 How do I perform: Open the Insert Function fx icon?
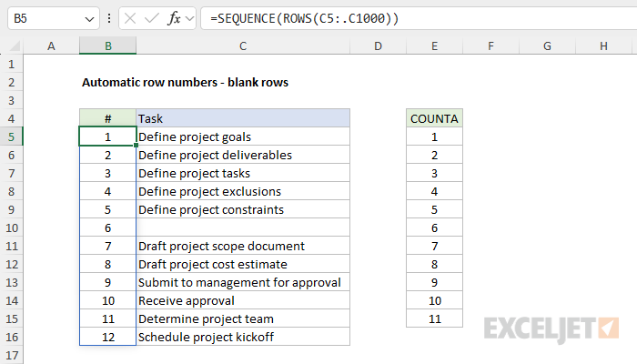click(x=174, y=18)
